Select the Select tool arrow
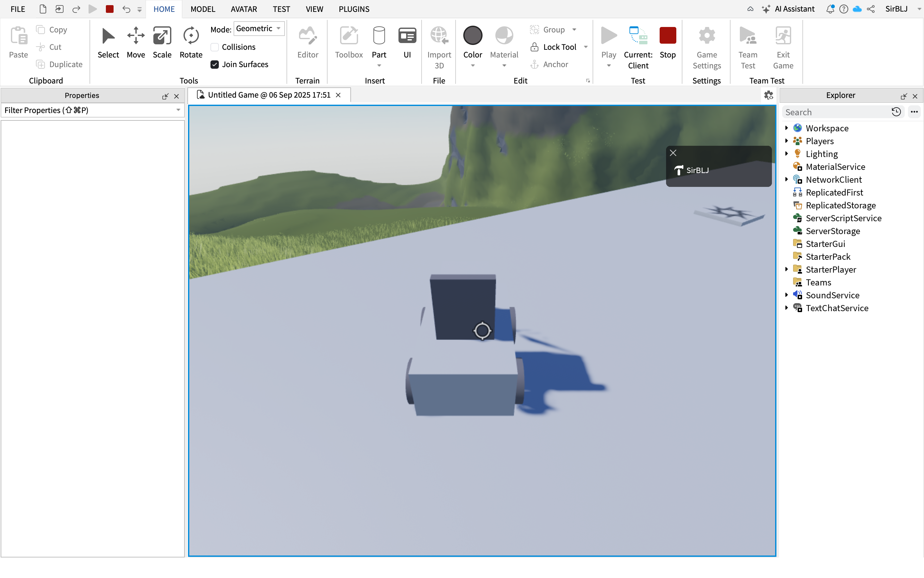Viewport: 924px width, 578px height. [x=108, y=42]
